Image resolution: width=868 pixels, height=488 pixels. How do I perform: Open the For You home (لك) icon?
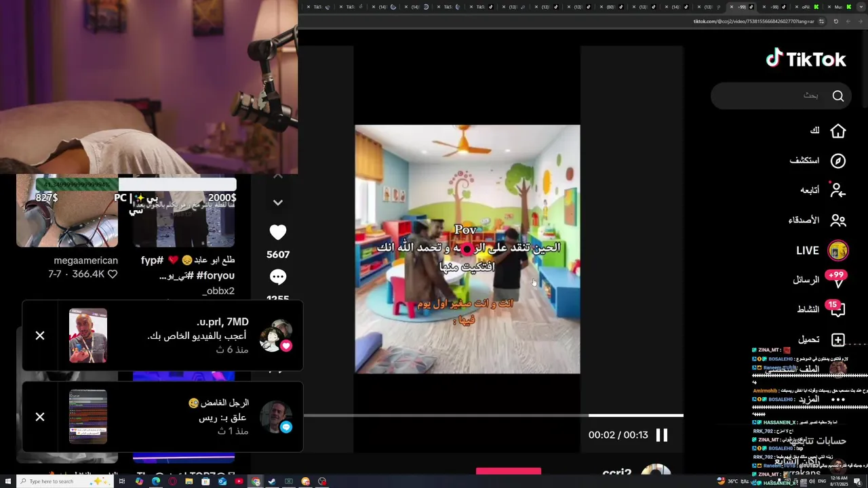[838, 131]
